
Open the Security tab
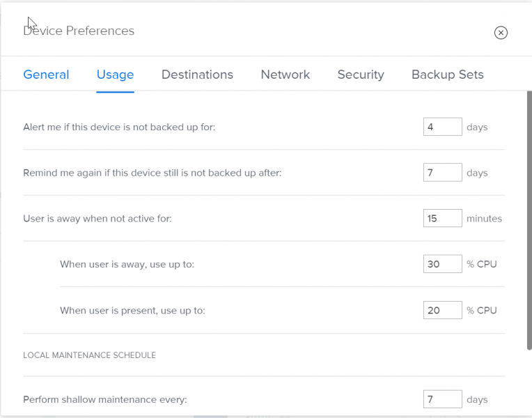(361, 75)
